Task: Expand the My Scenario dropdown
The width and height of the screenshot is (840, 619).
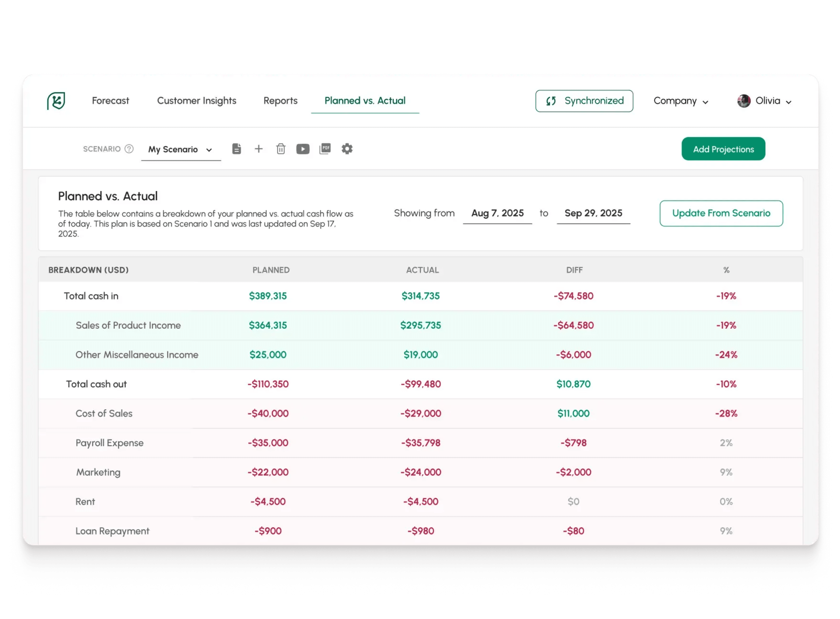Action: (x=181, y=150)
